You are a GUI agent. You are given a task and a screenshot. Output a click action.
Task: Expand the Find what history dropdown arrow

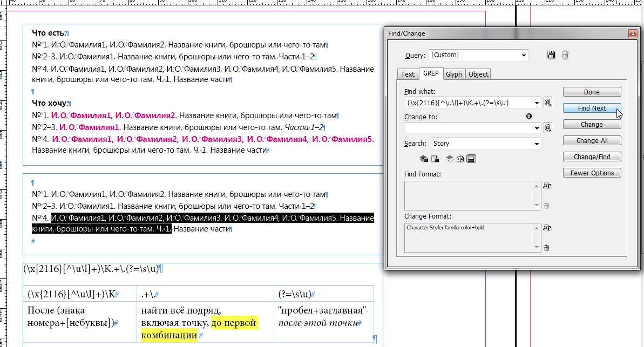point(537,103)
